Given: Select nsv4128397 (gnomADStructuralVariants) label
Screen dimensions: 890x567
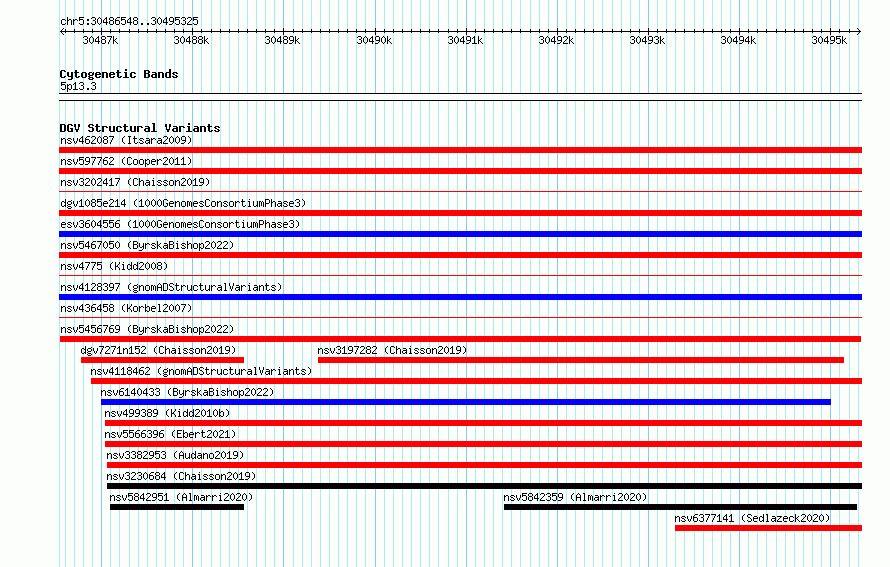Looking at the screenshot, I should [171, 287].
